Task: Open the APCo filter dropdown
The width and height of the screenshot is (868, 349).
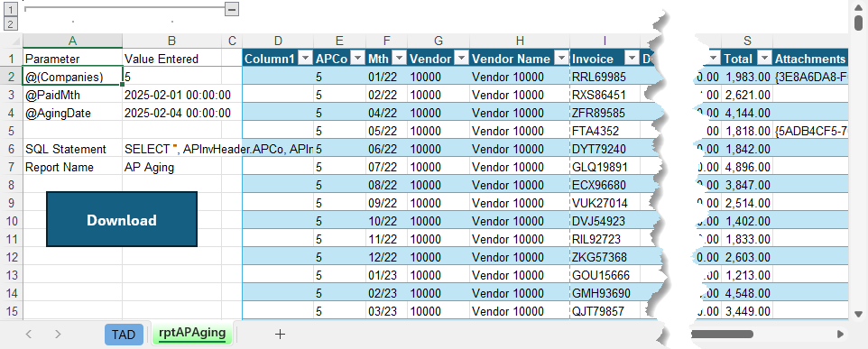Action: click(x=357, y=59)
